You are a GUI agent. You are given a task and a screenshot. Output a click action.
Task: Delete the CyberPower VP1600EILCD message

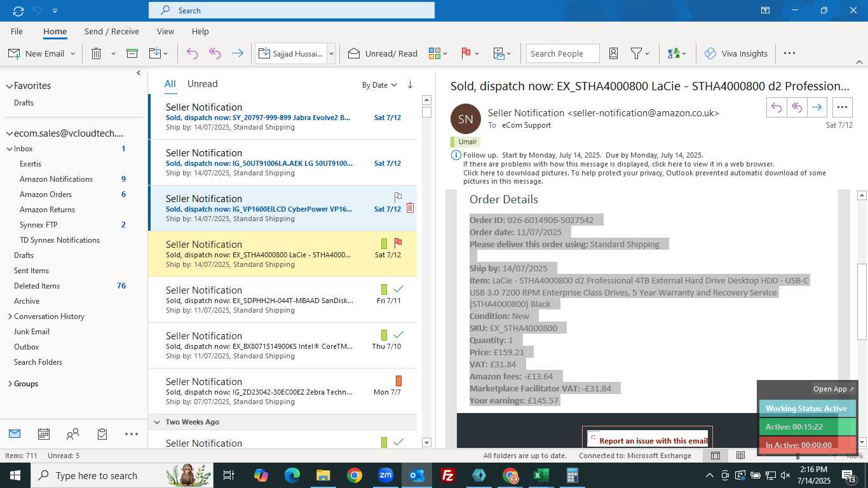click(x=410, y=208)
